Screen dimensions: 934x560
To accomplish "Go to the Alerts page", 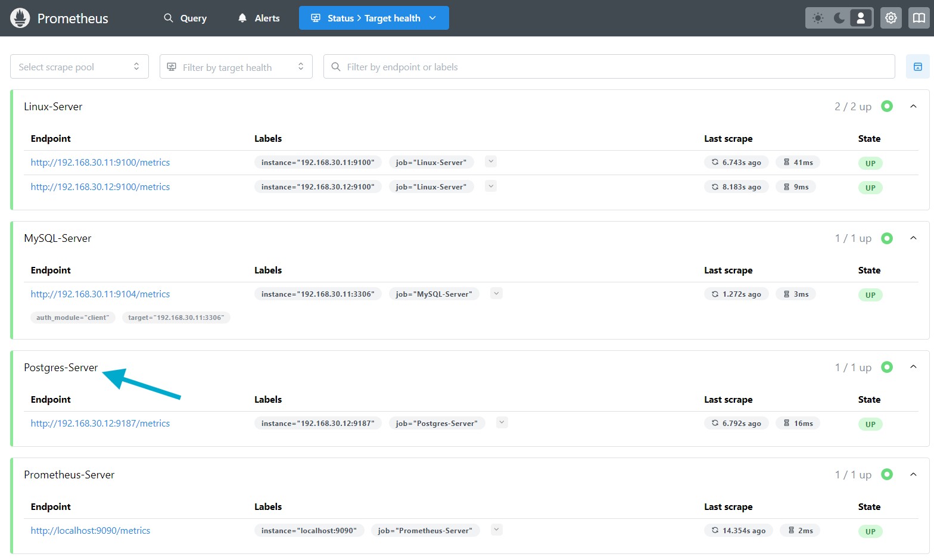I will coord(259,18).
